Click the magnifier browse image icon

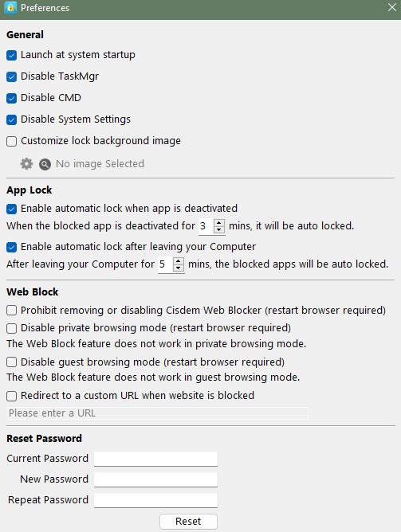coord(45,164)
